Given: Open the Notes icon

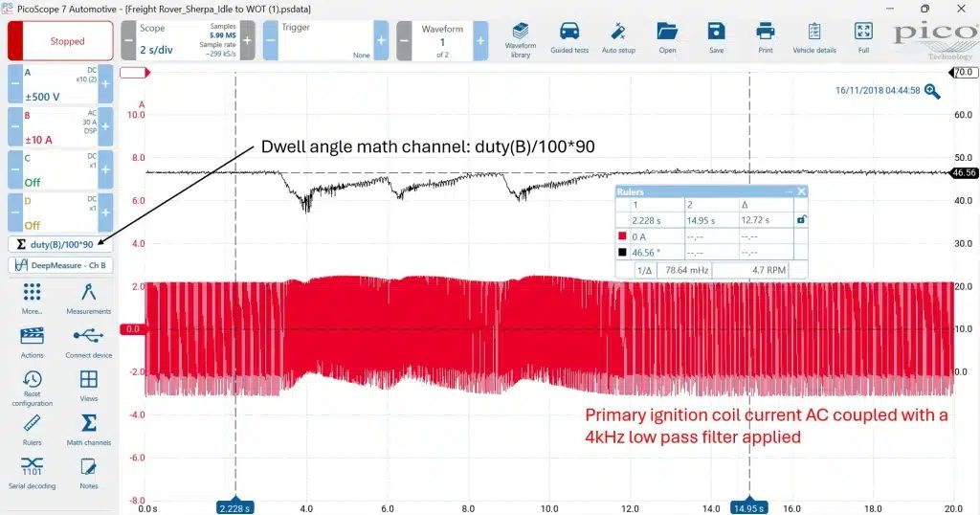Looking at the screenshot, I should pos(88,473).
